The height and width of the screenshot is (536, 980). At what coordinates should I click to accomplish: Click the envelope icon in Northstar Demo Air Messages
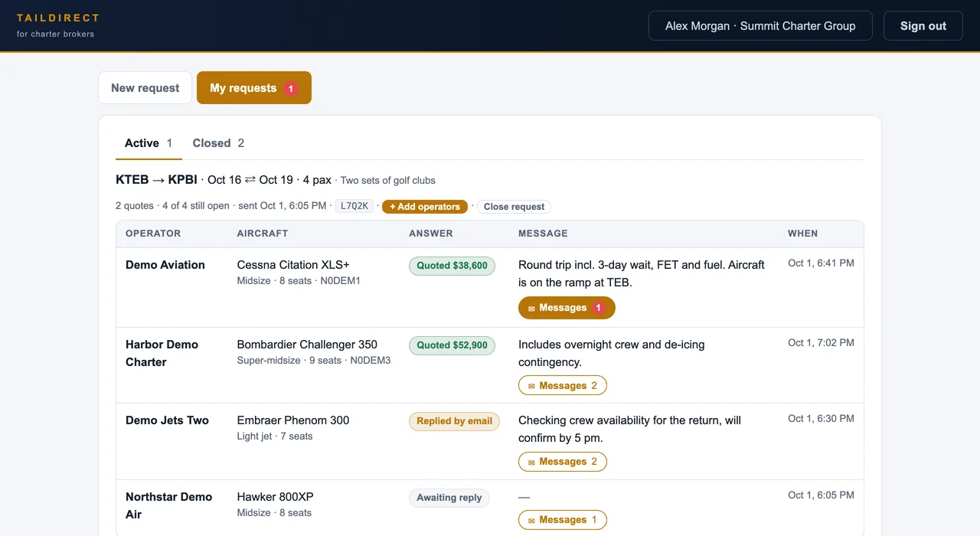tap(531, 521)
